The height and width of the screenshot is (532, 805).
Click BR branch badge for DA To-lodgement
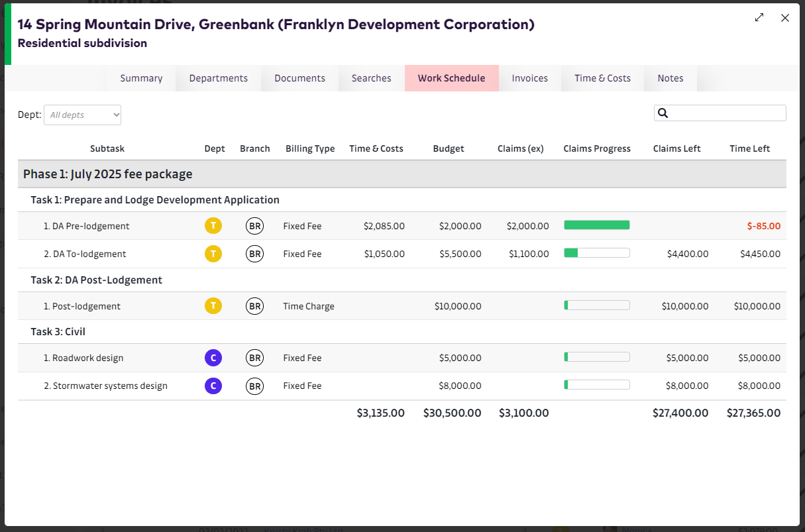pos(254,254)
